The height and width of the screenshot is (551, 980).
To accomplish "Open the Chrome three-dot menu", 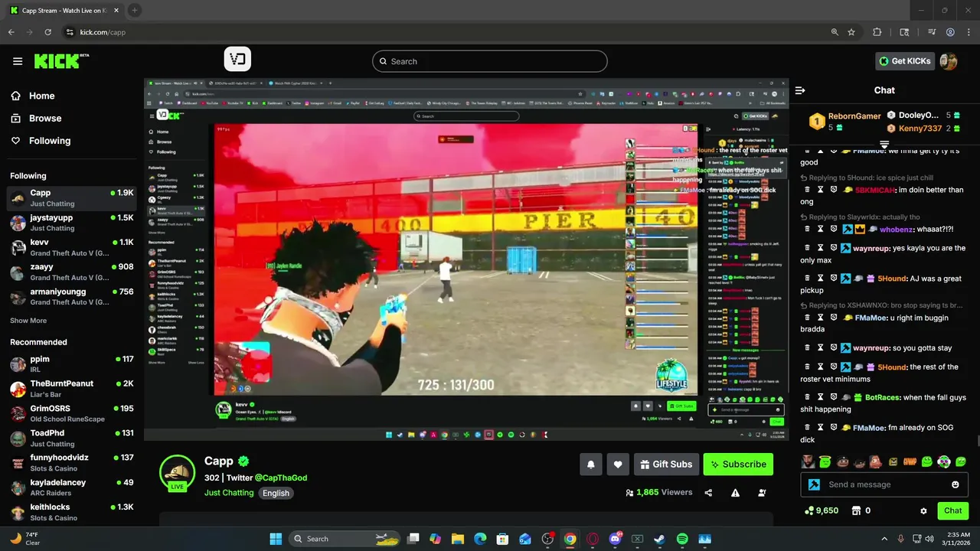I will (969, 32).
